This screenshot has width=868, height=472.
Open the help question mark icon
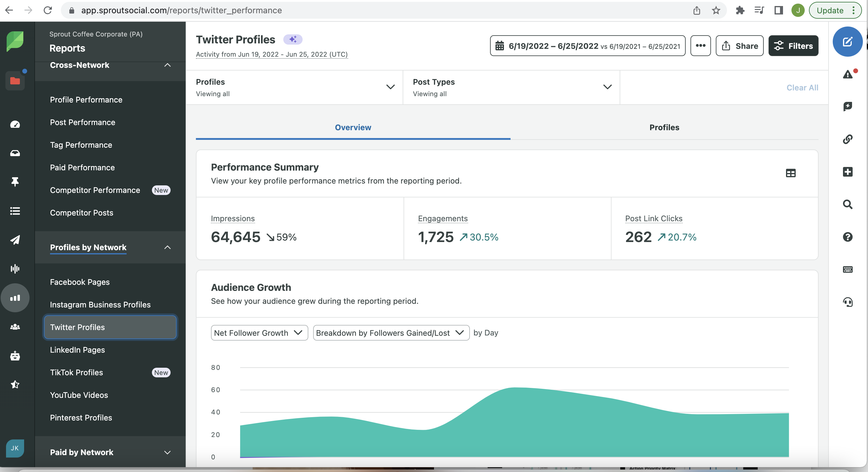(848, 237)
